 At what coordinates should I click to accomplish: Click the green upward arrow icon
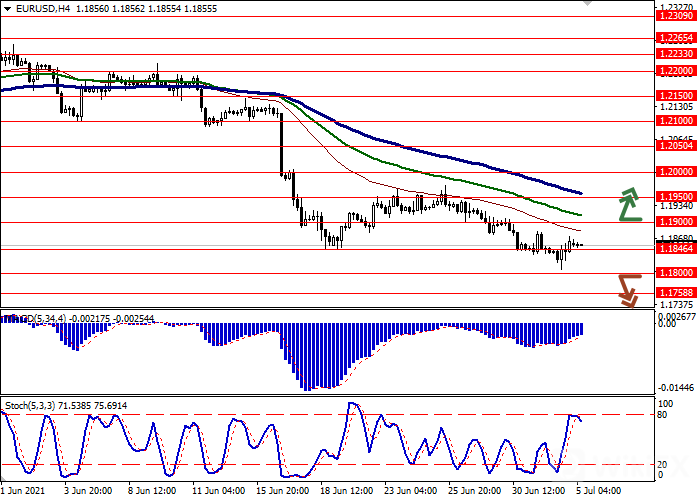[x=629, y=204]
